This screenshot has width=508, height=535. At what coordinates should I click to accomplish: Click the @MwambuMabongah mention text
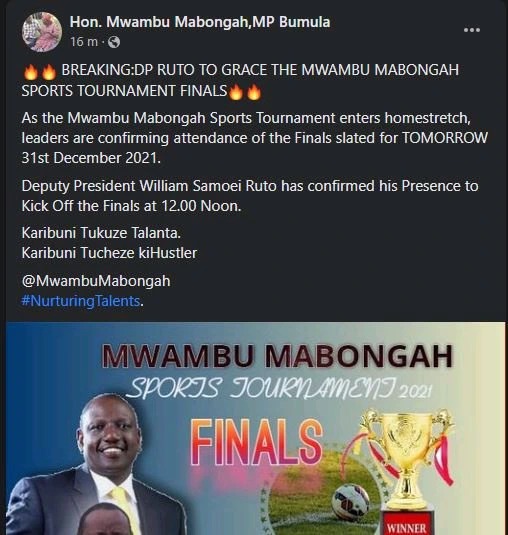[x=96, y=281]
